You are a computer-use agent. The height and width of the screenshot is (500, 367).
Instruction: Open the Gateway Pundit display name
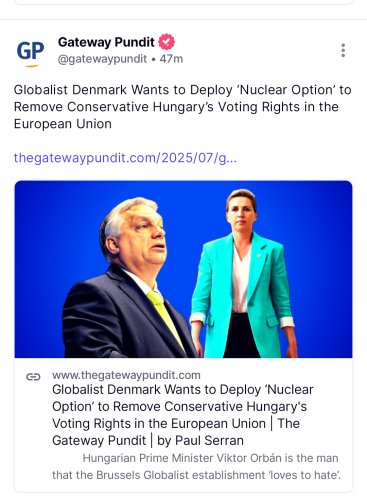click(x=106, y=42)
